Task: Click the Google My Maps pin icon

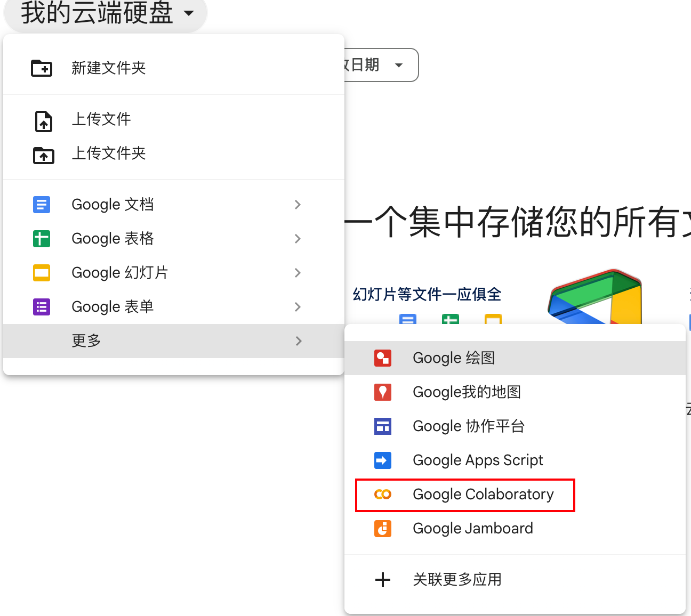Action: pyautogui.click(x=383, y=392)
